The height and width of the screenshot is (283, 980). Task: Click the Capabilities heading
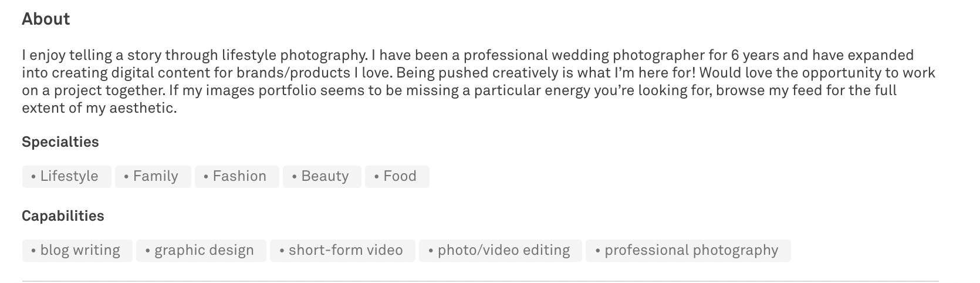(63, 216)
